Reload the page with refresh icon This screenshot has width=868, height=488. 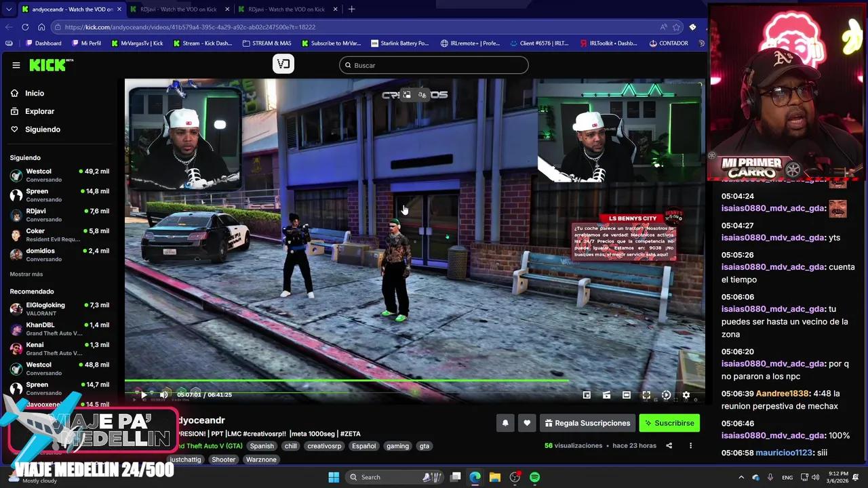pyautogui.click(x=25, y=27)
